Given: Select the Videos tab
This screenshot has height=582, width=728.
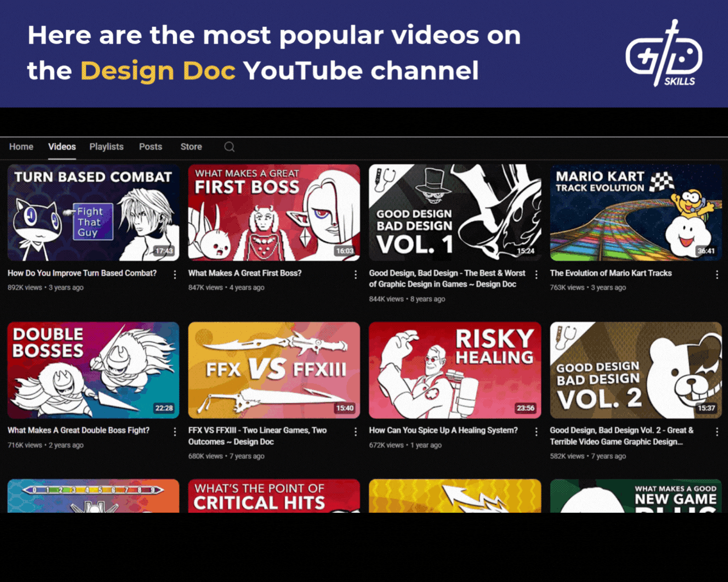Looking at the screenshot, I should pos(61,147).
